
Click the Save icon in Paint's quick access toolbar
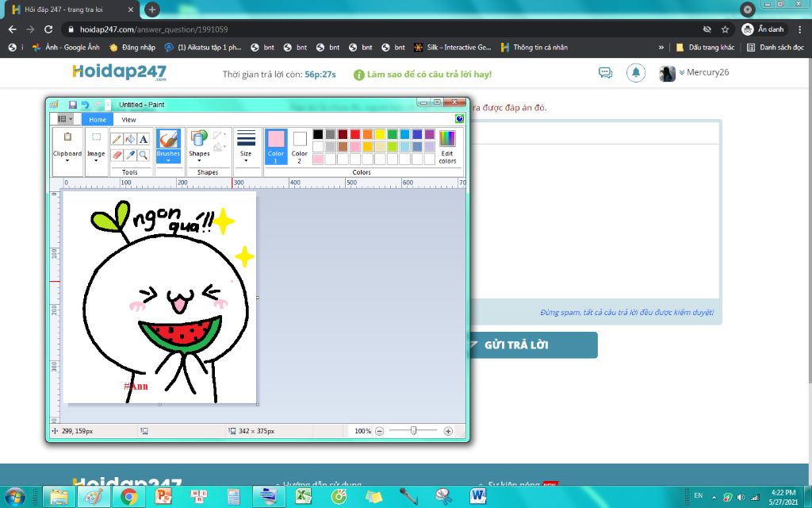(x=72, y=105)
